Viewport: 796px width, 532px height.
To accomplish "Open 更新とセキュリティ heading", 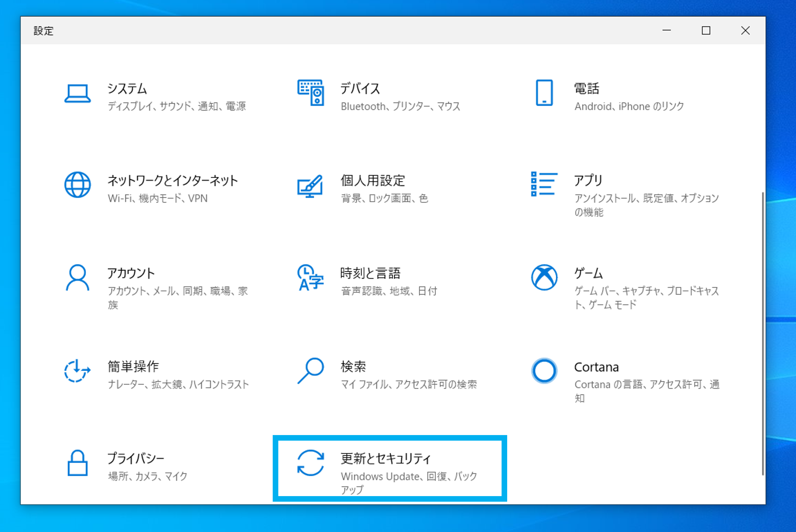I will (x=386, y=459).
